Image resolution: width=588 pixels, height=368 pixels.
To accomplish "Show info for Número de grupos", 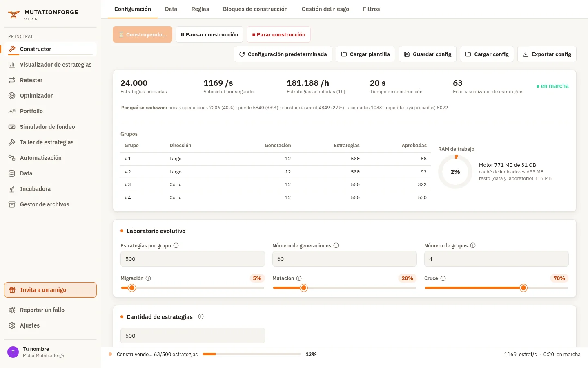I will (x=473, y=245).
